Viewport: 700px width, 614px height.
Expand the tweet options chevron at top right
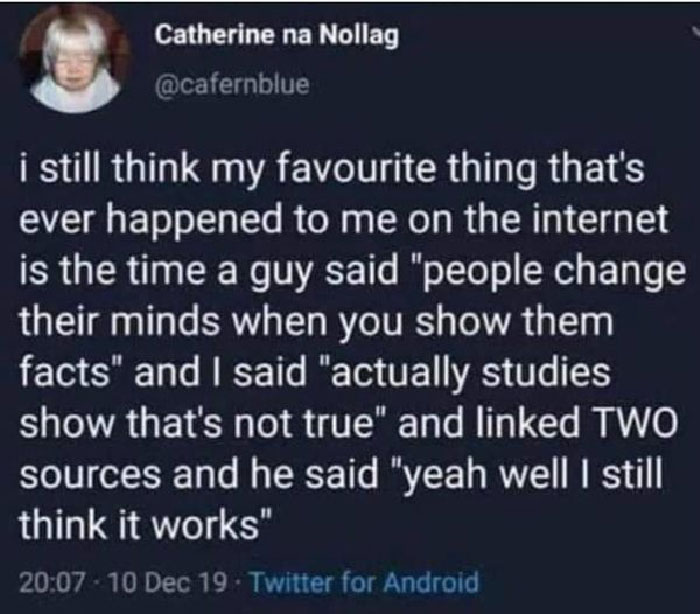(696, 30)
